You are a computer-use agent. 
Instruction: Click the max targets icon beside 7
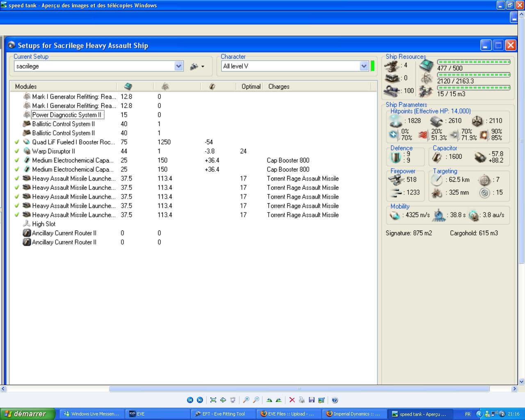point(484,180)
